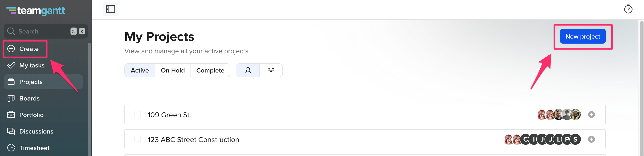Switch to the hierarchy view toggle

click(271, 70)
